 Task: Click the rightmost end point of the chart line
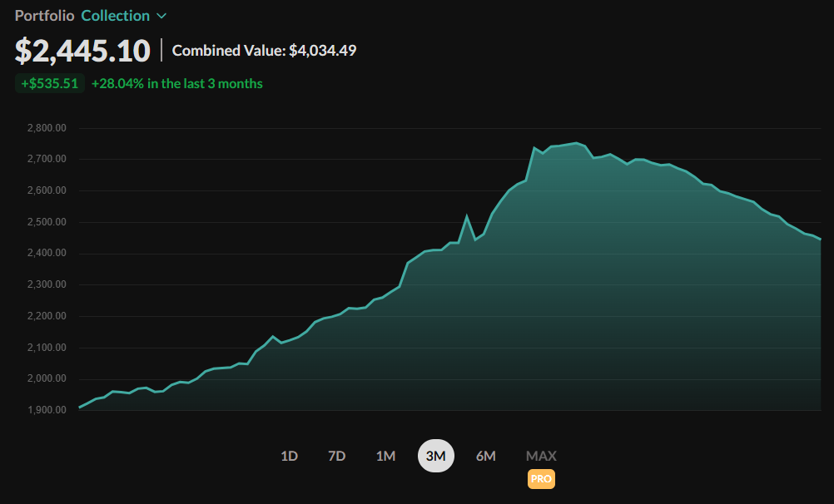point(820,240)
